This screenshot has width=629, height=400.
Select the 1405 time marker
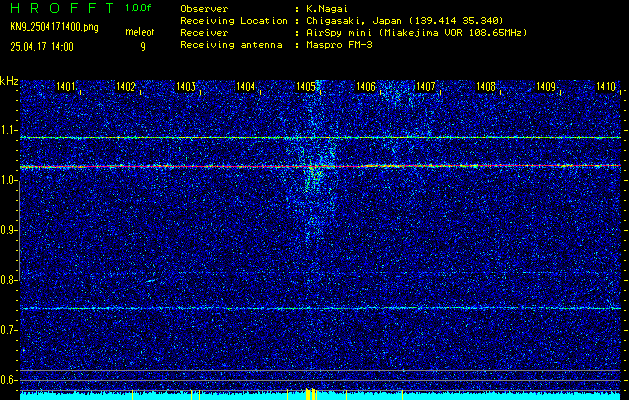(x=306, y=86)
